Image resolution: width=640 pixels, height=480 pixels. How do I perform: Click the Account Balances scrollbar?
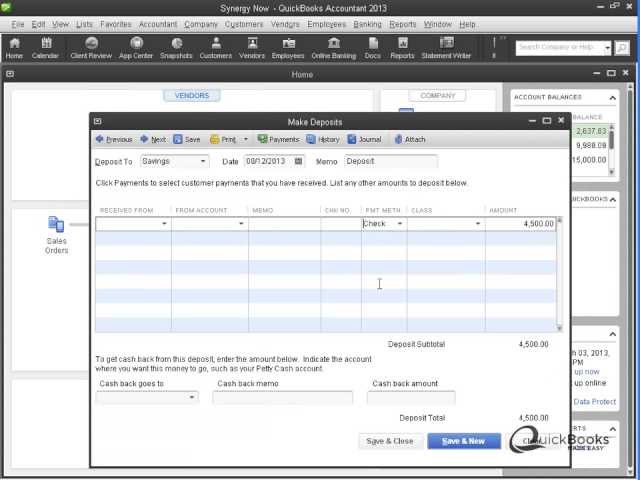click(611, 149)
